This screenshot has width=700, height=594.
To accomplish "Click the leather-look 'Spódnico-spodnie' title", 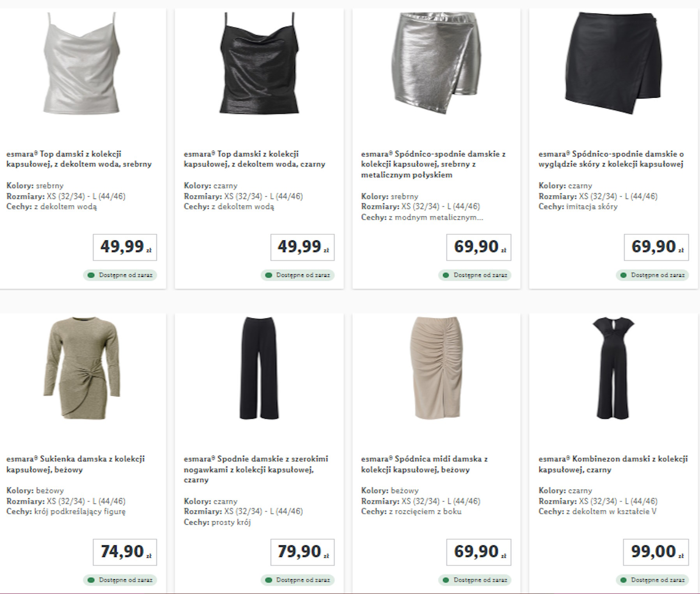I will click(x=611, y=159).
